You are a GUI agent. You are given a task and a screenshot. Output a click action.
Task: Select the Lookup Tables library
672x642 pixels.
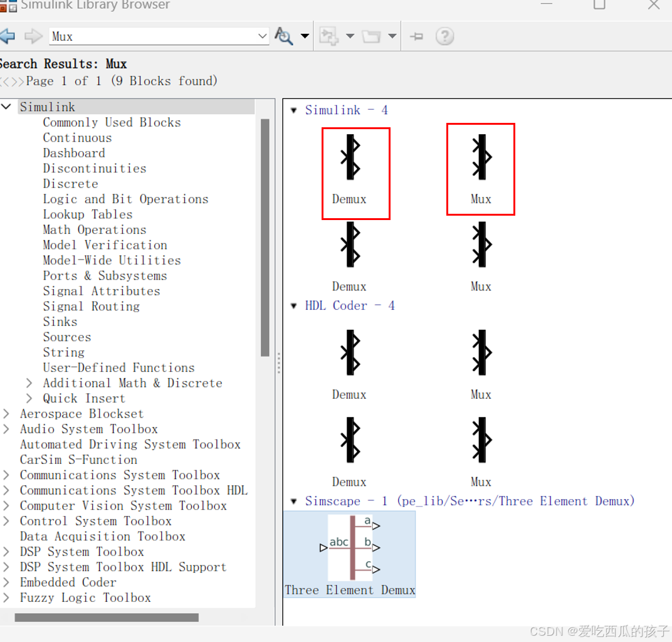pos(88,214)
